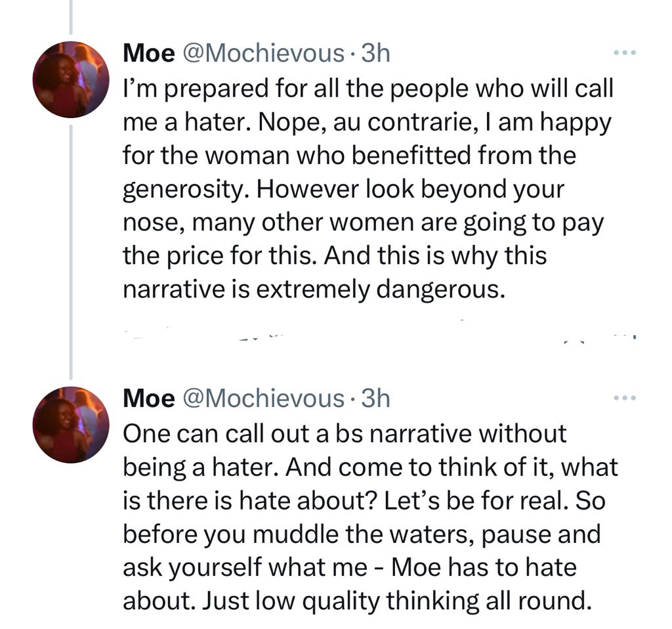672x629 pixels.
Task: Click the thread line connecting the two Moe tweets
Action: coord(71,252)
